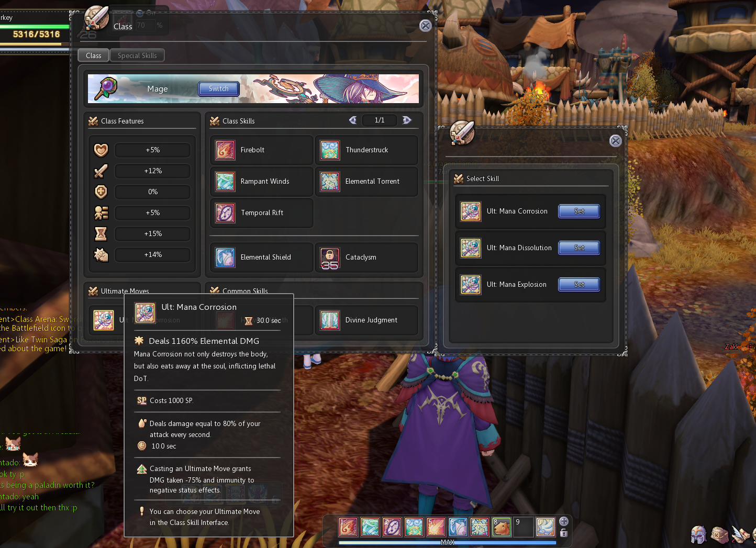The image size is (756, 548).
Task: Set Ult: Mana Corrosion as ultimate
Action: click(x=579, y=211)
